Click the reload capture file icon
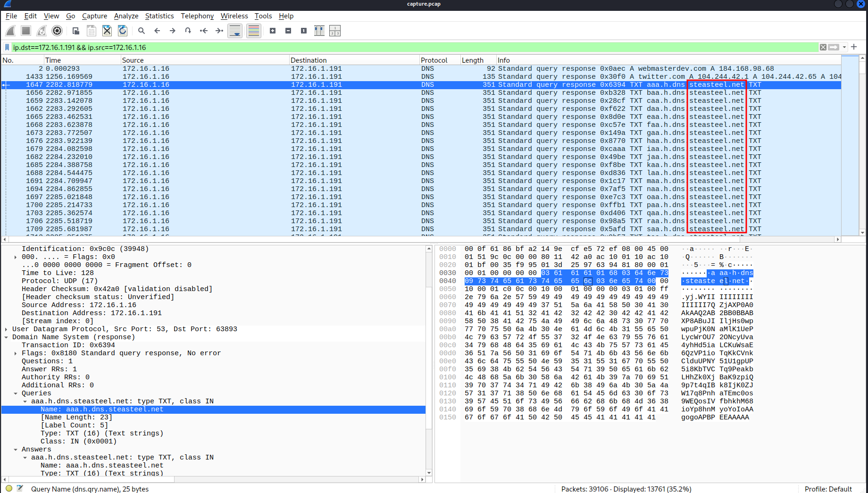 click(x=123, y=31)
